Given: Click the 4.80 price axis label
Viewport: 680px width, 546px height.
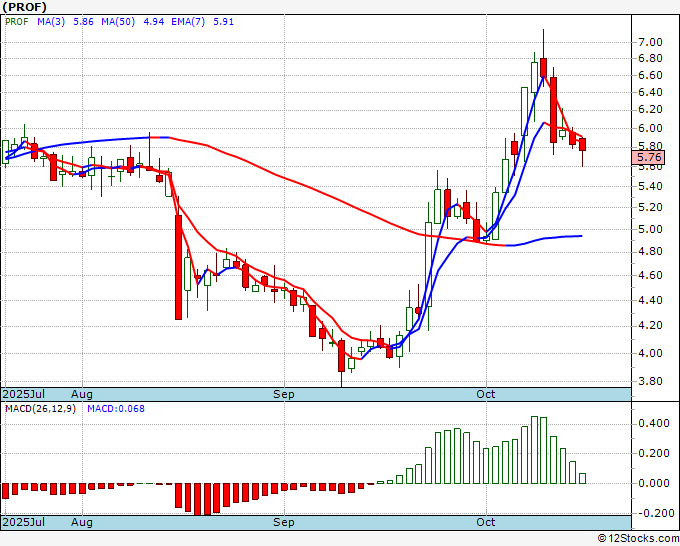Looking at the screenshot, I should tap(650, 252).
